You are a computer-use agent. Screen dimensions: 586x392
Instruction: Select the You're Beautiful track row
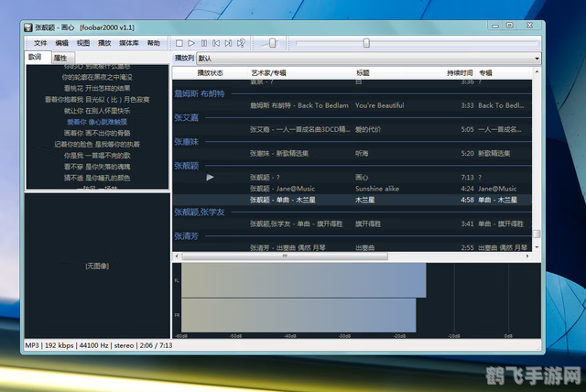pos(352,105)
